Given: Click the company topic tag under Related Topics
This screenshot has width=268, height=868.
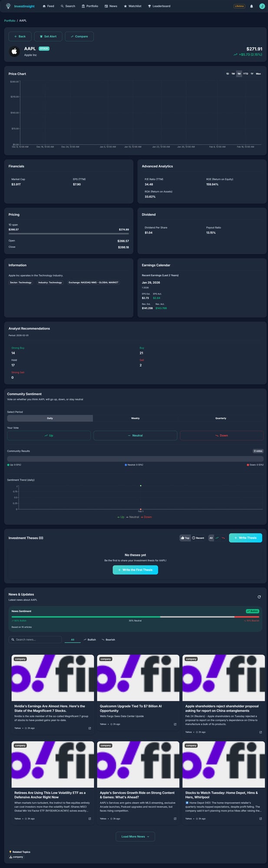Looking at the screenshot, I should point(17,857).
